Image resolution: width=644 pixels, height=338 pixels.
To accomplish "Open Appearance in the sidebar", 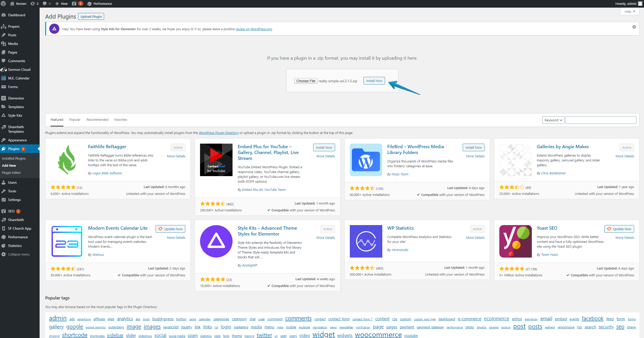I will tap(17, 140).
